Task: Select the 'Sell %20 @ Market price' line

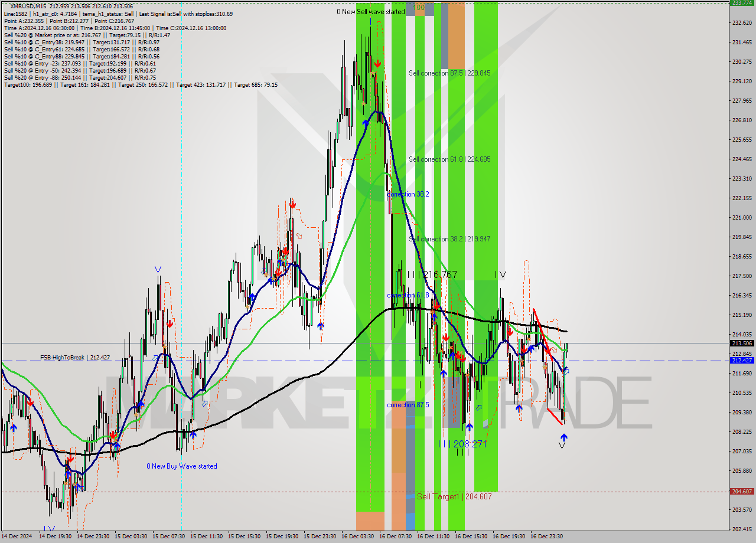Action: (87, 35)
